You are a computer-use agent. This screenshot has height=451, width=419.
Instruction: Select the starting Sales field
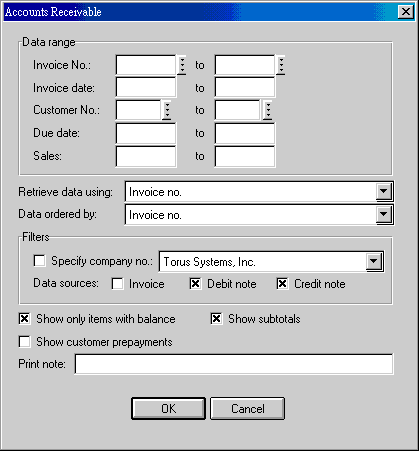(x=146, y=156)
